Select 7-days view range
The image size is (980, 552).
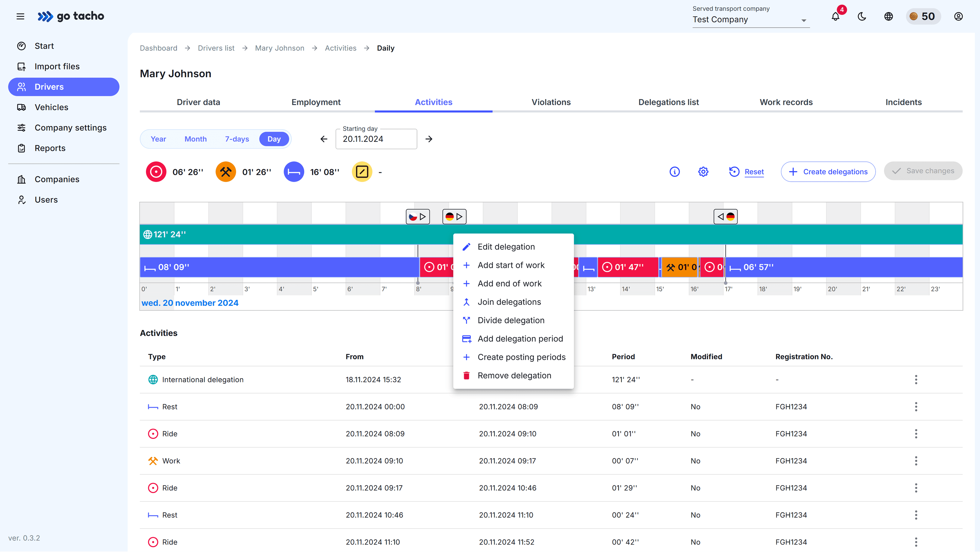[x=237, y=139]
